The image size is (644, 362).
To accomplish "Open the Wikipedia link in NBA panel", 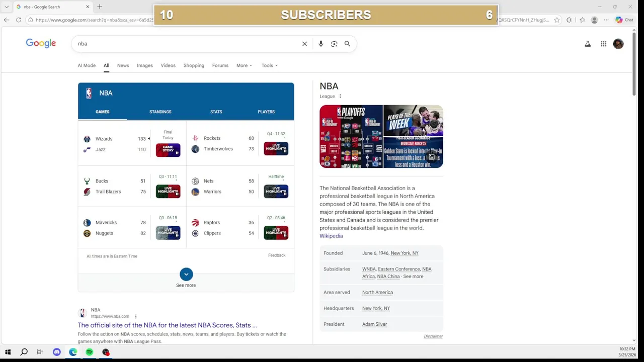I will click(x=331, y=236).
